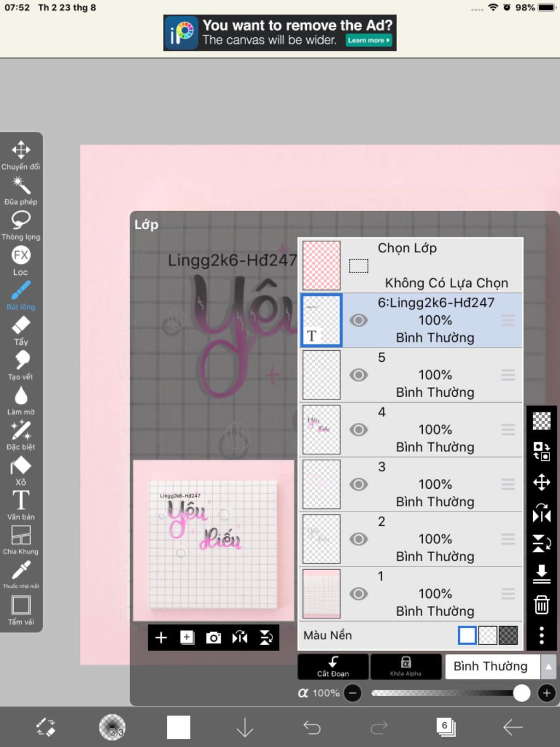Toggle visibility of layer 3
Screen dimensions: 560x747
[x=359, y=484]
